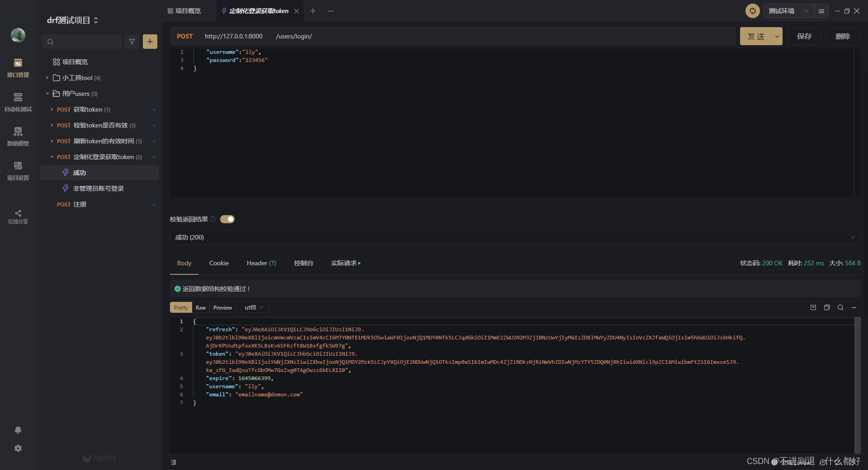The image size is (868, 470).
Task: Switch to the Cookie response tab
Action: point(219,263)
